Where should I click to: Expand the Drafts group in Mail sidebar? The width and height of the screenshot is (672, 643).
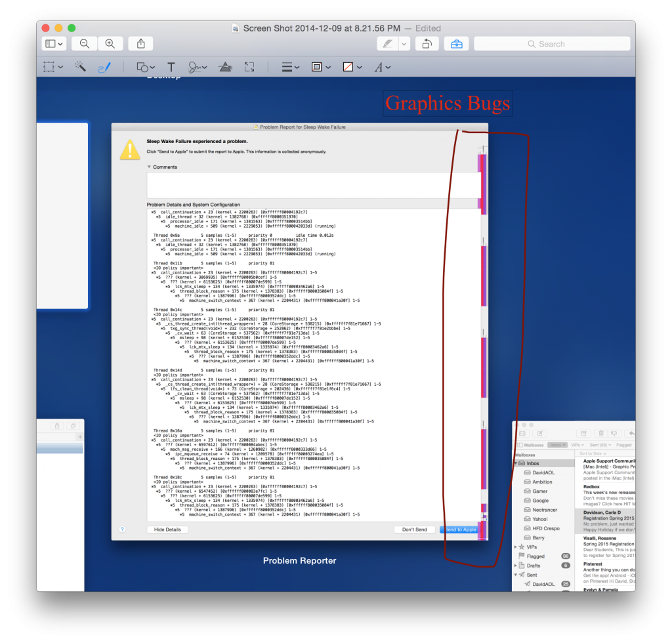pos(516,566)
